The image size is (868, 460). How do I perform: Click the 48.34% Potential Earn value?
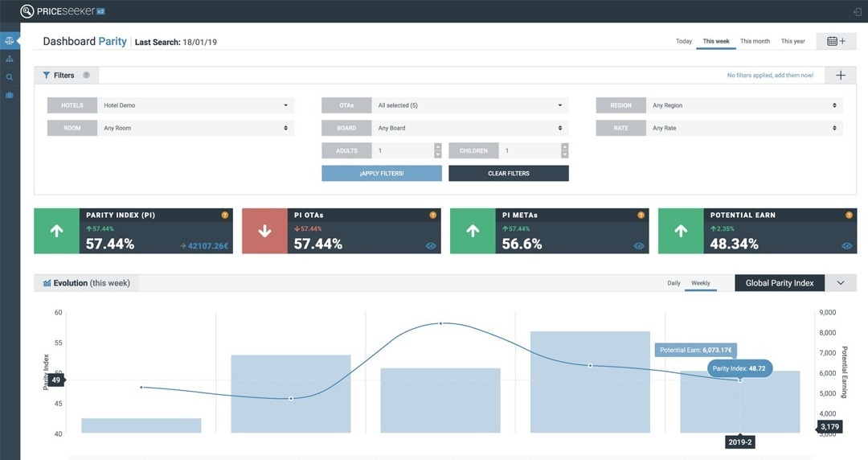click(x=734, y=244)
